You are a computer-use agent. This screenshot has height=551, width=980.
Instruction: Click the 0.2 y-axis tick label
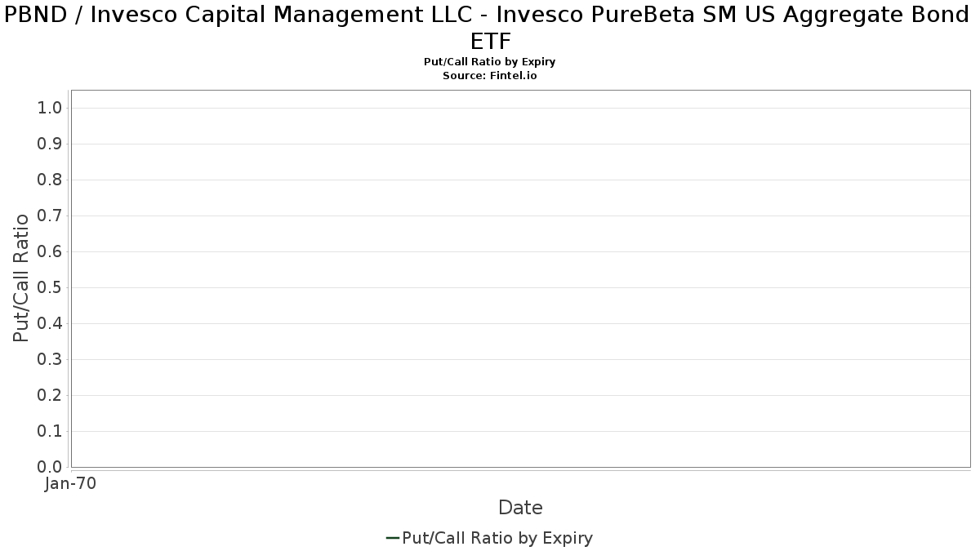click(x=50, y=396)
